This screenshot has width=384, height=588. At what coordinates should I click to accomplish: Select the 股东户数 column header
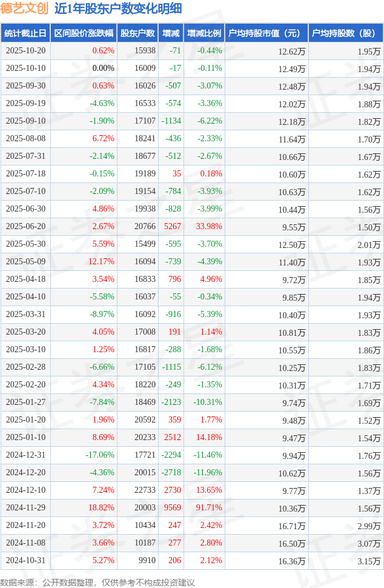coord(137,33)
